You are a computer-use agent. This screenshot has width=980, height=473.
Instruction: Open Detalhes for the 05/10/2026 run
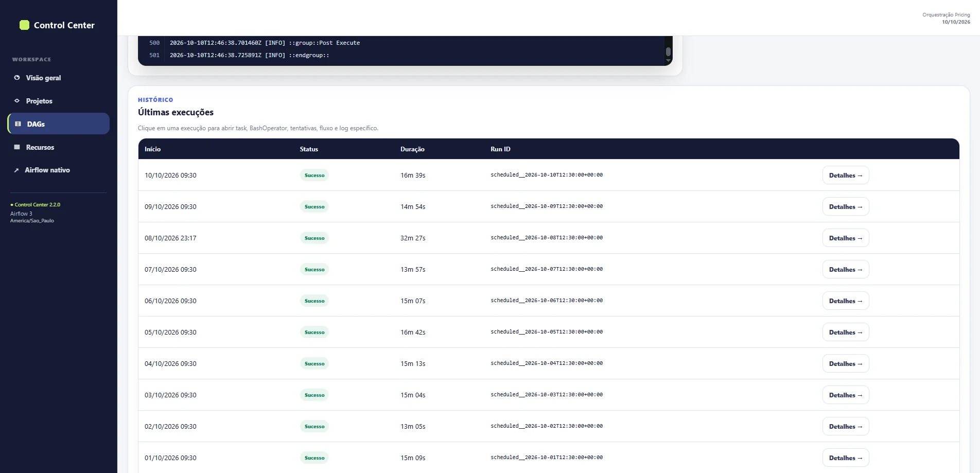[x=846, y=332]
